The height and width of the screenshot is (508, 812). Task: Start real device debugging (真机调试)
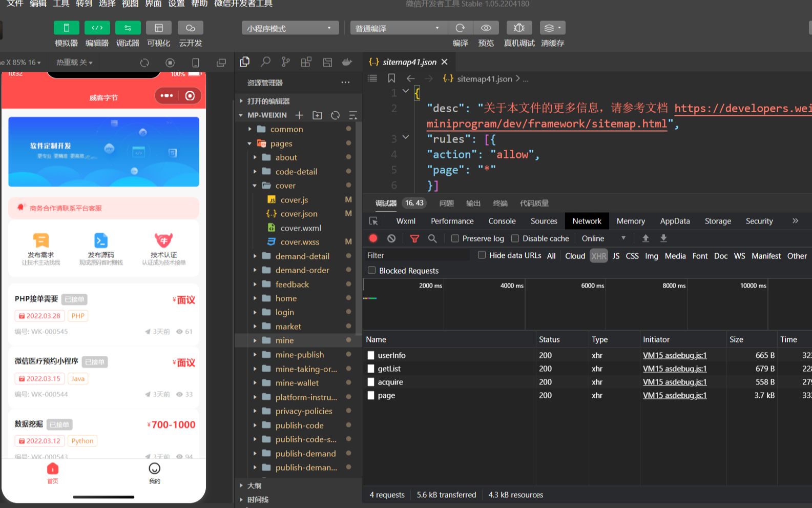pos(519,28)
